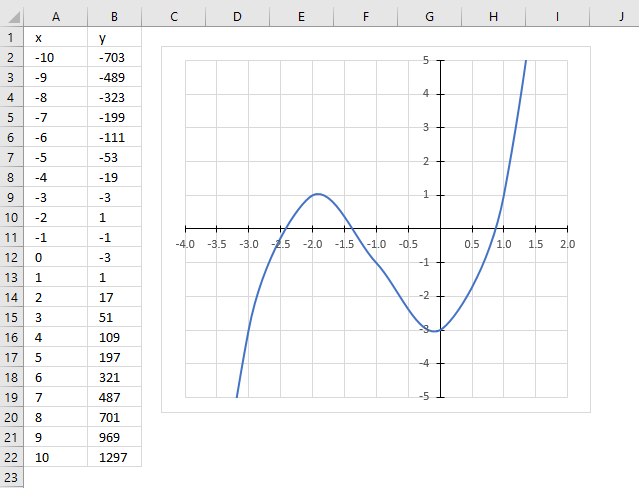Click cell with value 51
The height and width of the screenshot is (488, 639).
[114, 317]
